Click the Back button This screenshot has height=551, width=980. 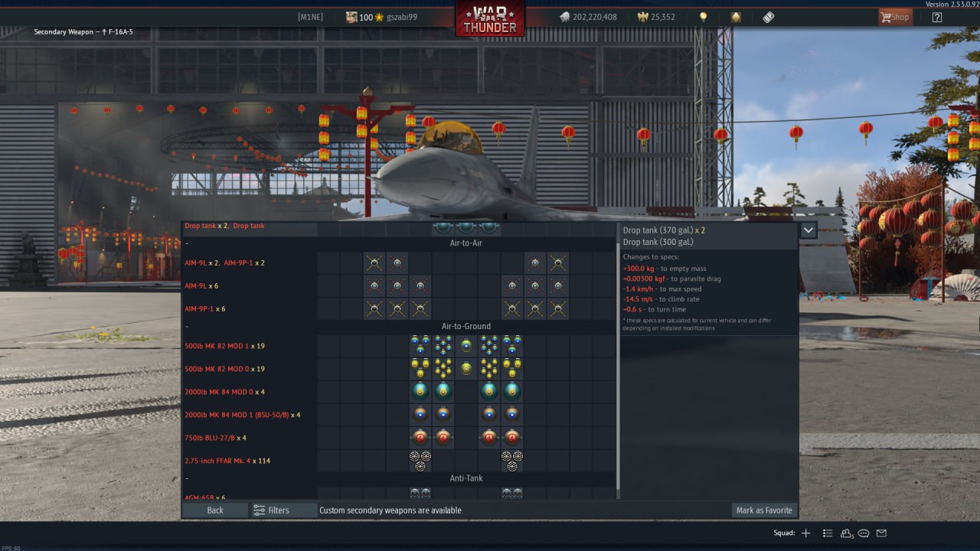pos(215,510)
